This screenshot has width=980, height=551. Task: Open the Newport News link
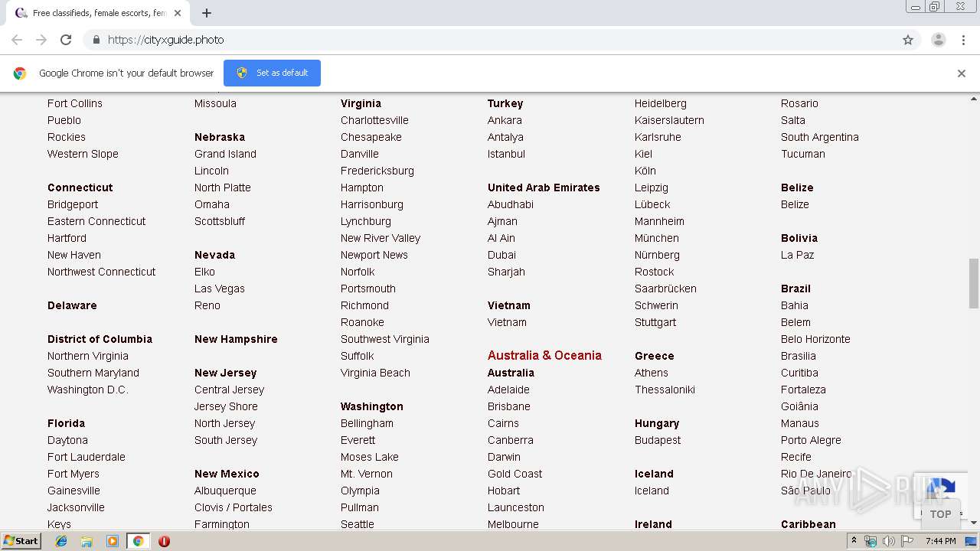[374, 255]
